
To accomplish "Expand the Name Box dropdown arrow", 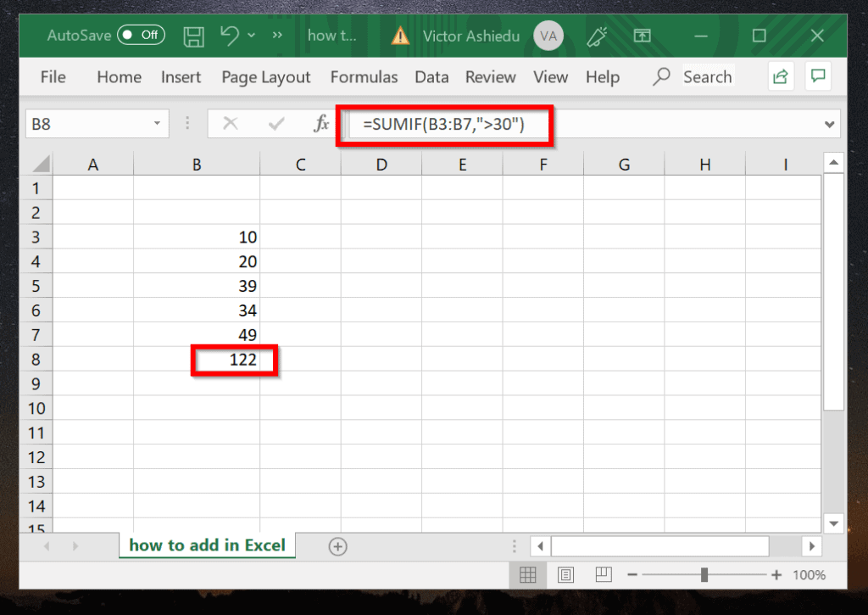I will (x=157, y=124).
